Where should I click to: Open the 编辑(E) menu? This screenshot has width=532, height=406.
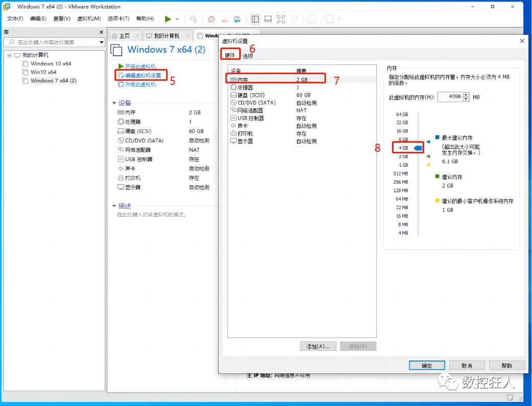38,19
